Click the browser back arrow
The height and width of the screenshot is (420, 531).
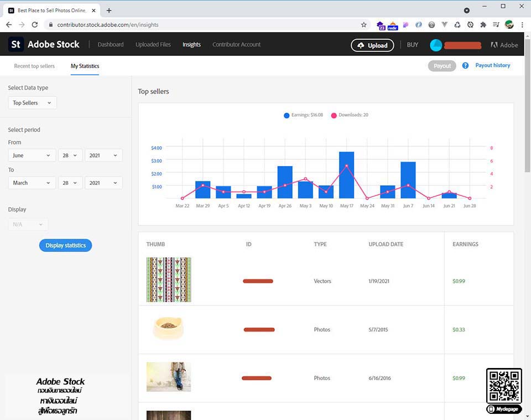pos(9,25)
